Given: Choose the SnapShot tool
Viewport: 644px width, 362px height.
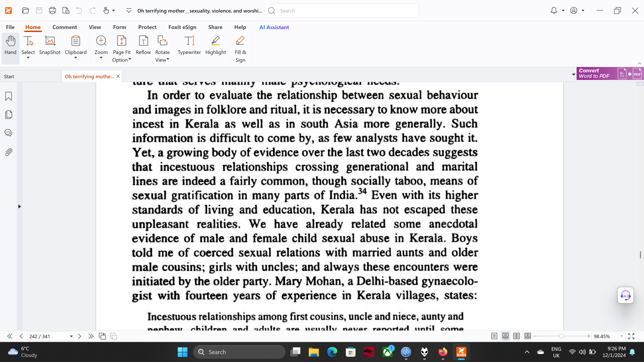Looking at the screenshot, I should 50,45.
